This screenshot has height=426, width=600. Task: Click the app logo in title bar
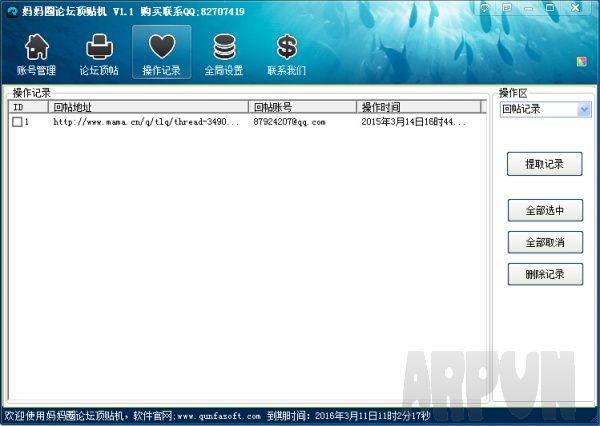click(x=13, y=11)
